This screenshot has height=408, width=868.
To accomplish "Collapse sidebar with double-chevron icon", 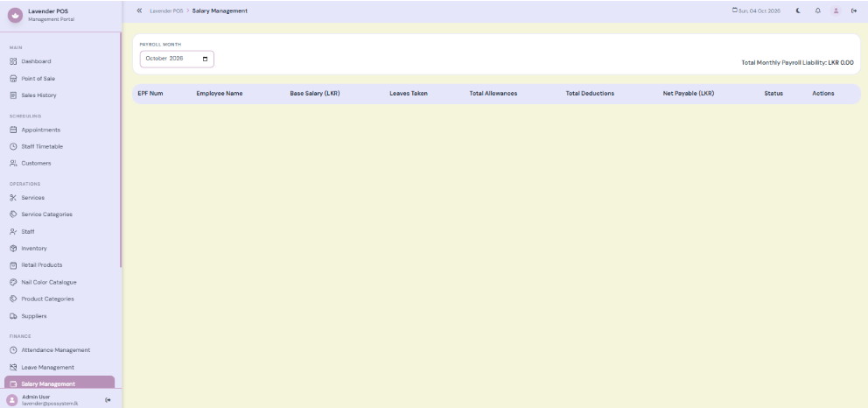I will pos(139,11).
